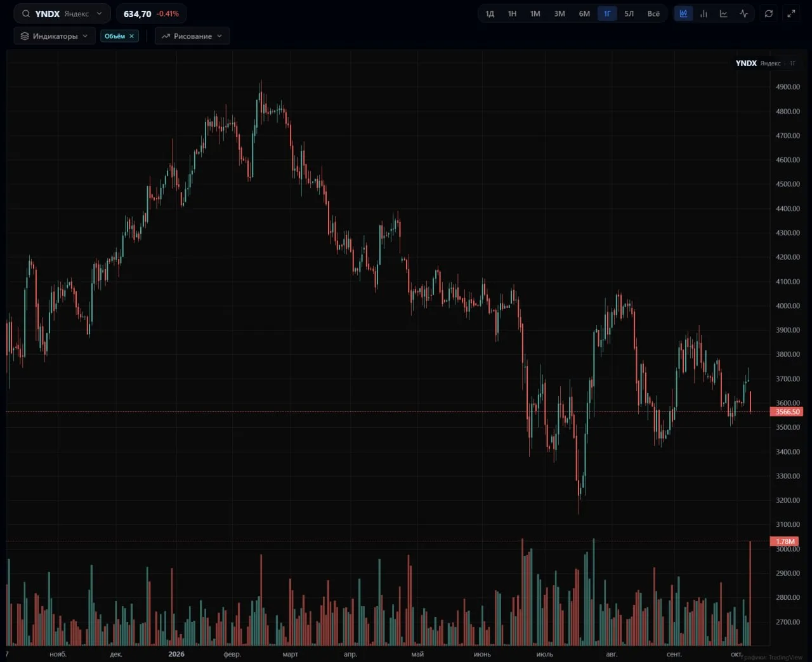The height and width of the screenshot is (662, 812).
Task: Toggle the Объём volume indicator chip
Action: point(119,36)
